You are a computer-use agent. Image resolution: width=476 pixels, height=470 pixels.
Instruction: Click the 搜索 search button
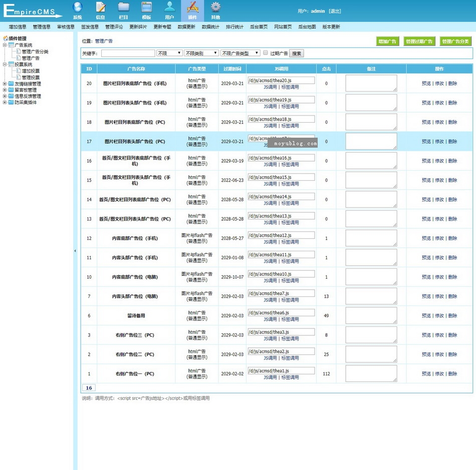tap(297, 54)
